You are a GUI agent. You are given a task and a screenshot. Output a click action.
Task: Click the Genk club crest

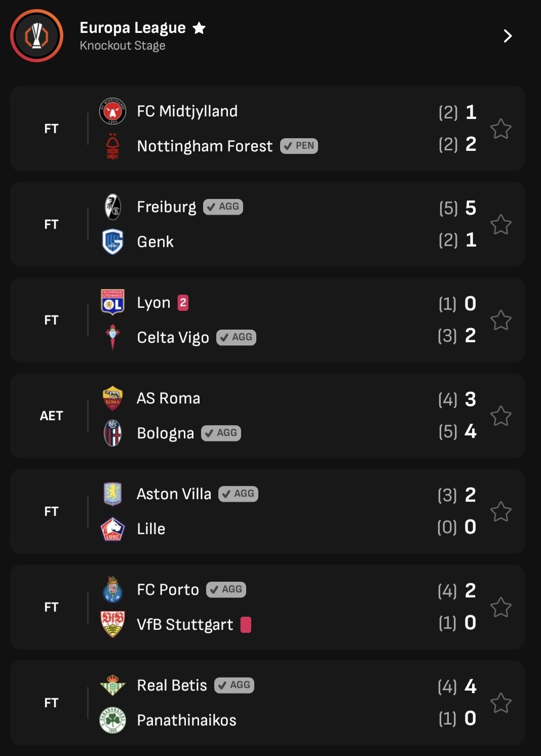(112, 242)
